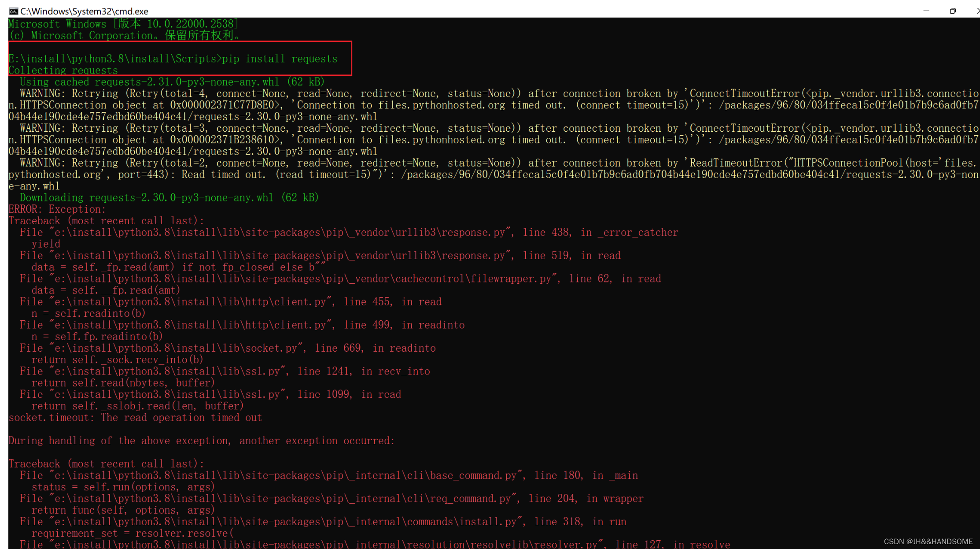Click the 'data = self._fp.read(amt) if not fp_closed' line
Viewport: 980px width, 549px height.
coord(178,267)
